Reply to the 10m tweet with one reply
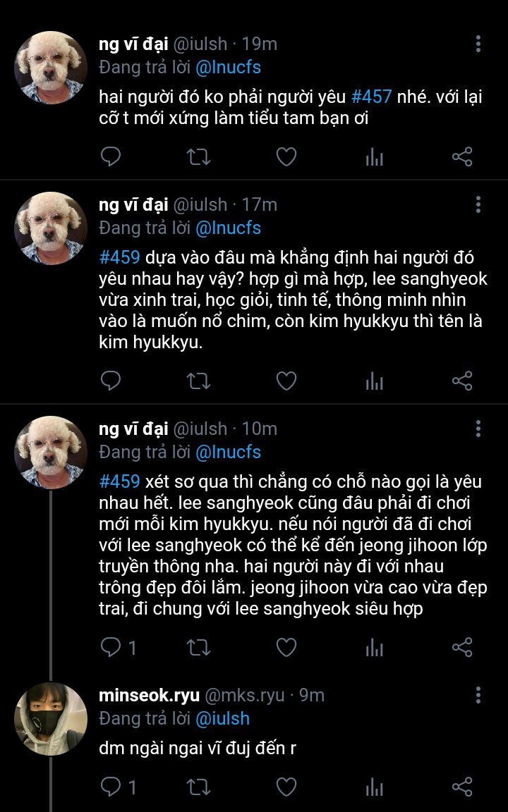 (x=118, y=647)
